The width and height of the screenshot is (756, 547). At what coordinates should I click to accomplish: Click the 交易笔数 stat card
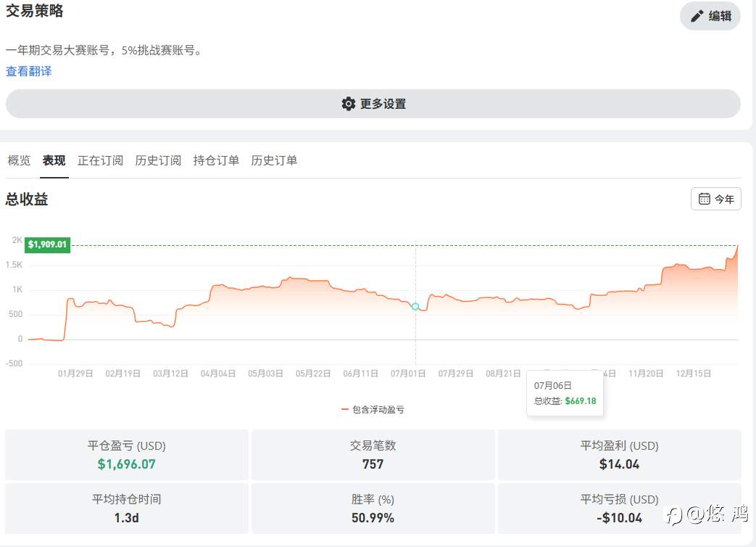(373, 455)
